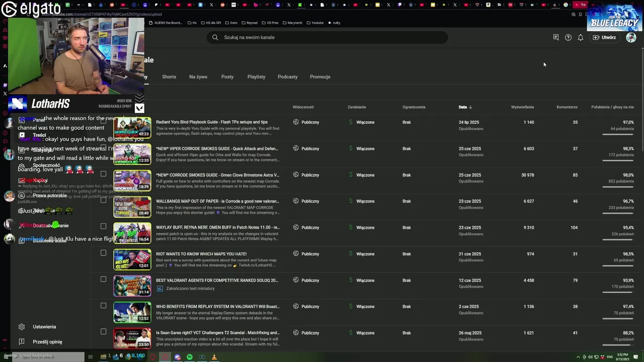Viewport: 644px width, 362px height.
Task: Open video title RIOT WANTS TO KNOW WHICH MAPS
Action: 201,254
